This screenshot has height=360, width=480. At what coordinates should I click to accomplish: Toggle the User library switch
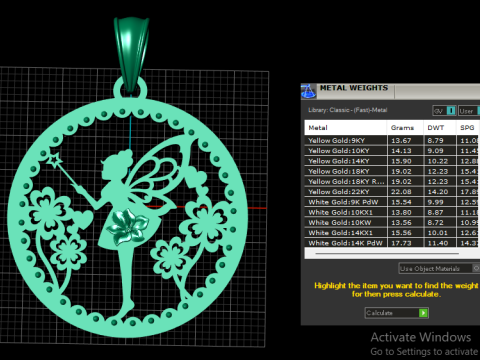click(469, 111)
